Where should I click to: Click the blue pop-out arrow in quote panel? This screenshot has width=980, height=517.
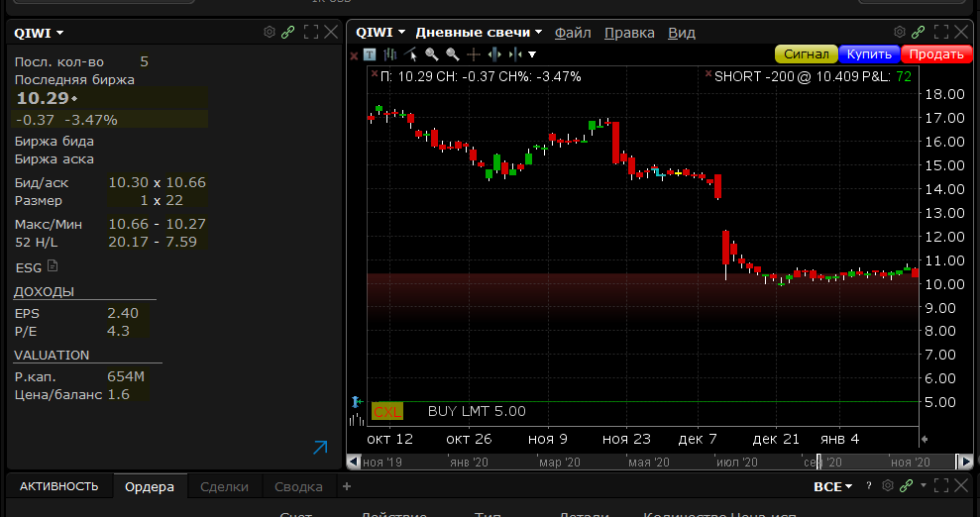pyautogui.click(x=320, y=447)
